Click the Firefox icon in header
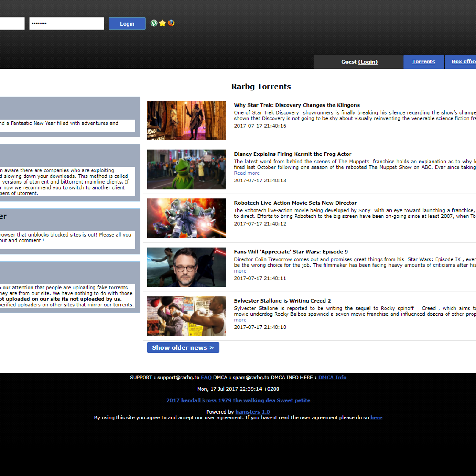The image size is (476, 476). point(171,23)
